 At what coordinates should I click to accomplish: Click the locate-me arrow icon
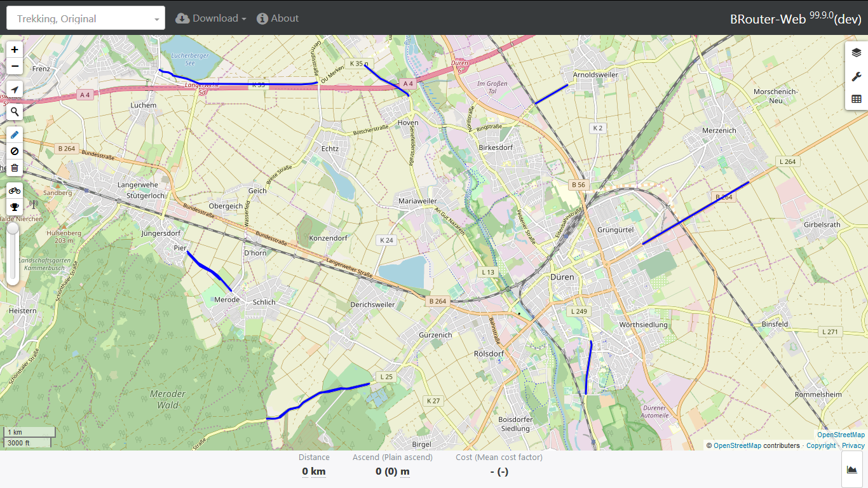click(x=15, y=90)
